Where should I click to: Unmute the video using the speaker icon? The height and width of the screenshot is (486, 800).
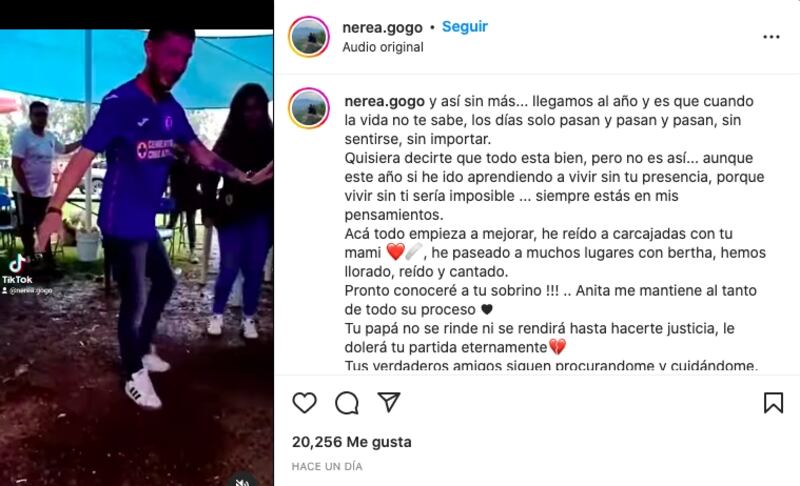point(242,480)
